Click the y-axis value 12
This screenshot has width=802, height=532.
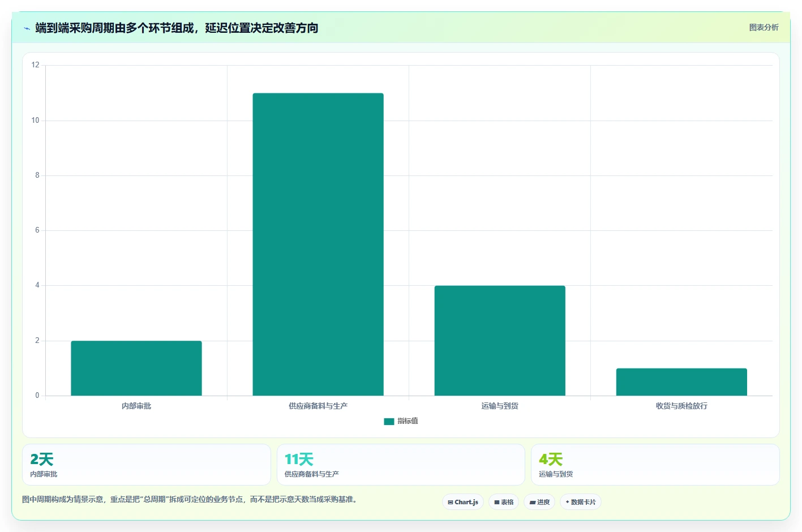click(36, 65)
